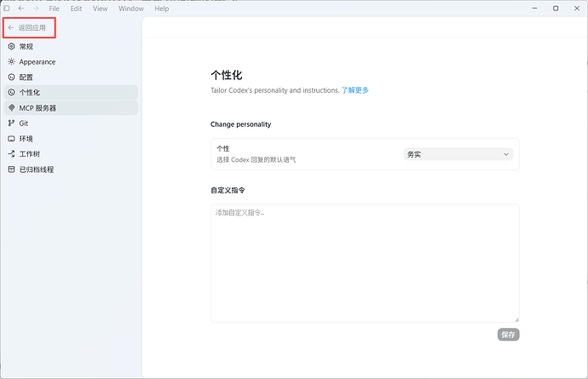Image resolution: width=588 pixels, height=379 pixels.
Task: Click the 返回应用 label to return
Action: coord(32,28)
